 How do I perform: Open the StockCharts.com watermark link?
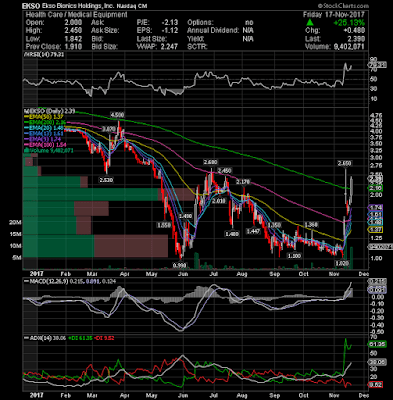point(344,6)
